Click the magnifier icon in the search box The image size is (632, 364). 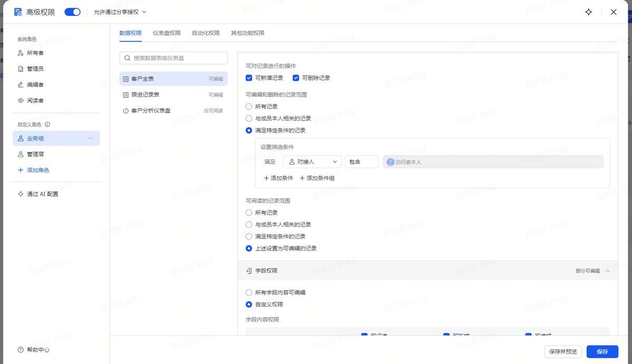click(127, 58)
